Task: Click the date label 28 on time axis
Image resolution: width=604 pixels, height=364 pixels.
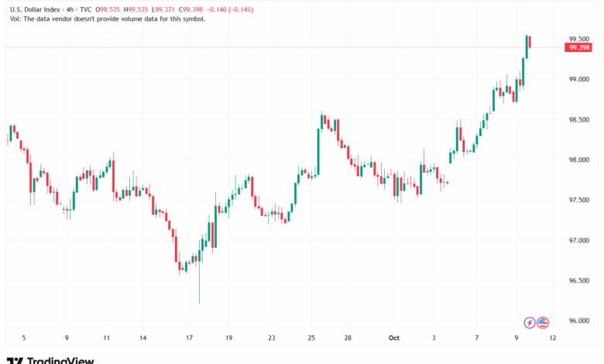Action: click(x=348, y=338)
